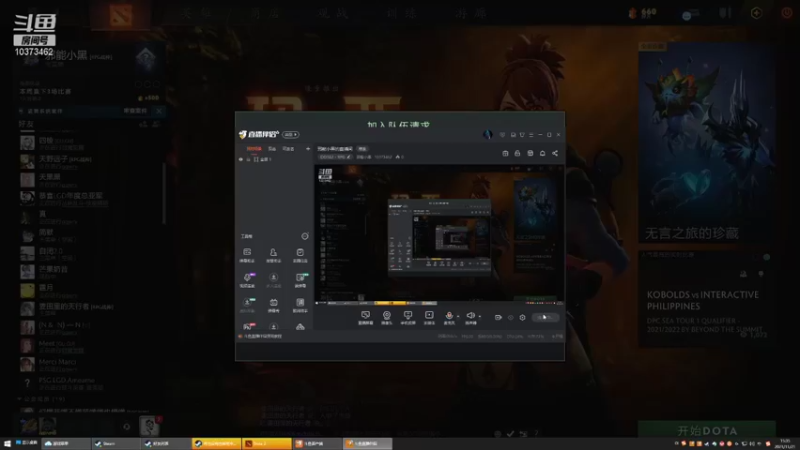This screenshot has width=800, height=450.
Task: Open the 商店 tab in Dota menu
Action: coord(265,14)
